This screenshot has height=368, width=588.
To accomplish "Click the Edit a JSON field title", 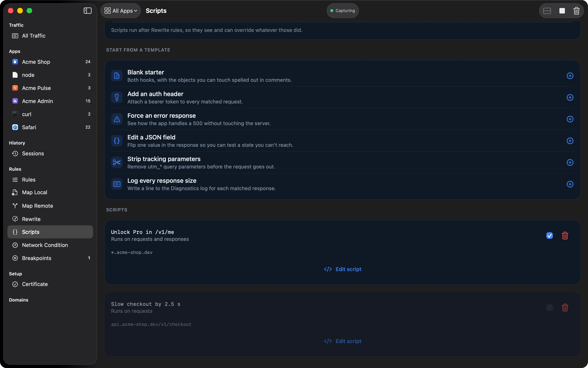I will pyautogui.click(x=151, y=137).
